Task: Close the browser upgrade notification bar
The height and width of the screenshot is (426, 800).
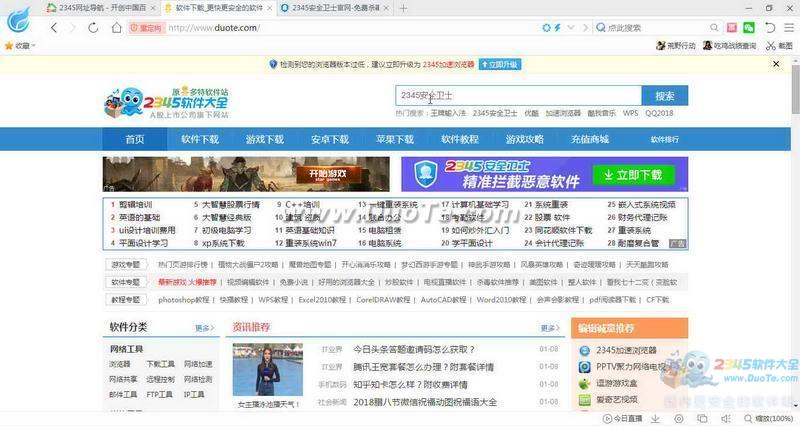Action: tap(776, 64)
